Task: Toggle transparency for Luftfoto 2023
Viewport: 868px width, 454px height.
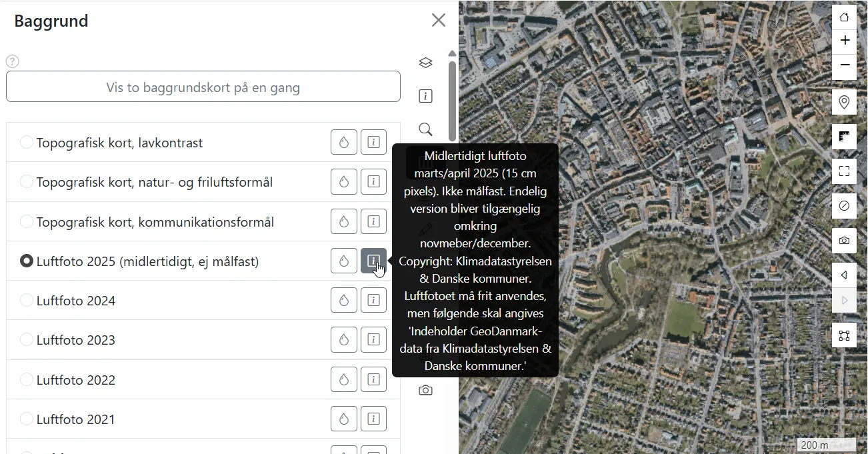Action: (343, 339)
